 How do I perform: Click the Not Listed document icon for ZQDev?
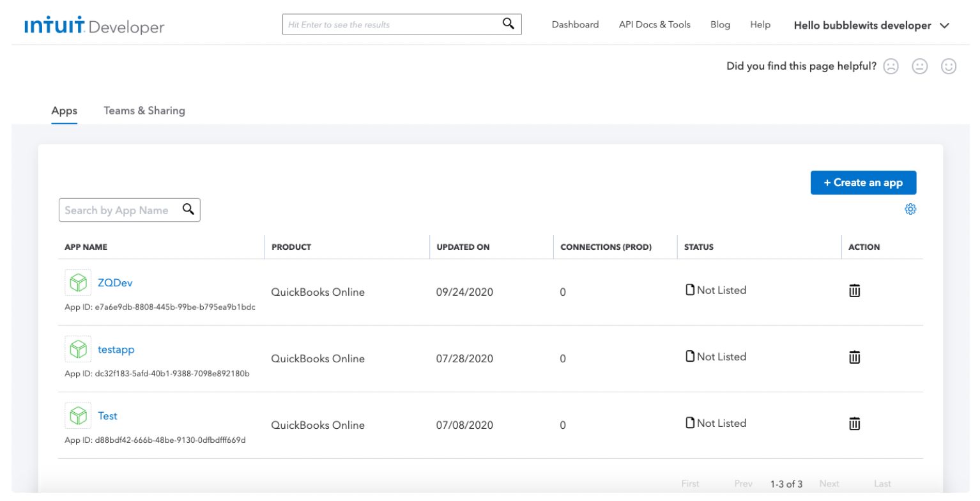[x=690, y=290]
